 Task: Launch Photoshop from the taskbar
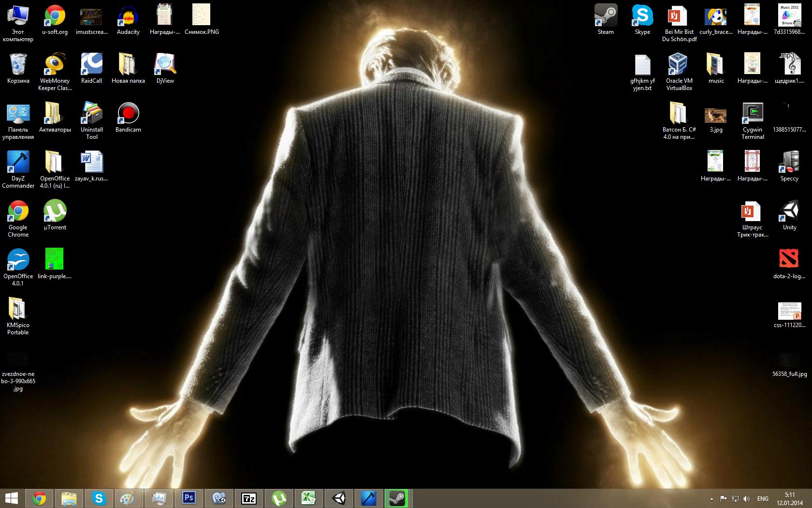pos(189,498)
